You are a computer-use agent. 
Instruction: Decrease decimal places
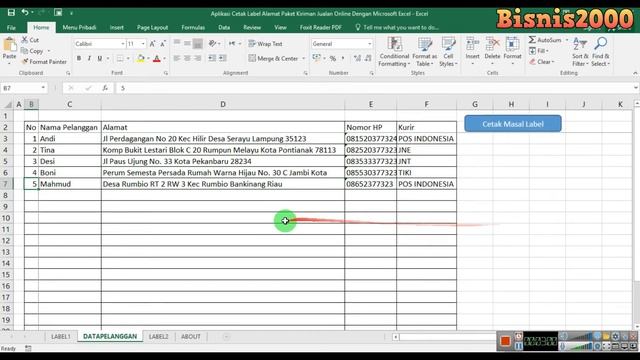(368, 58)
